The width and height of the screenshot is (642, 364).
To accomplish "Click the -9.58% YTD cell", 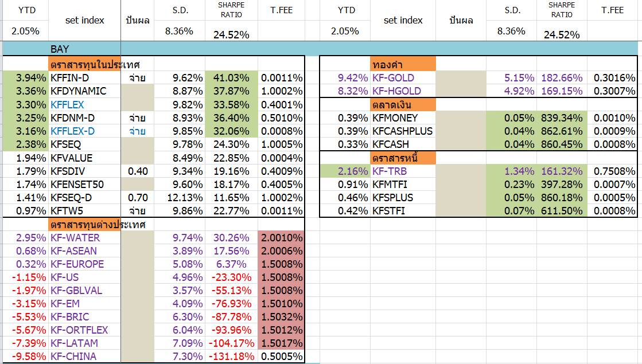I will pyautogui.click(x=25, y=356).
